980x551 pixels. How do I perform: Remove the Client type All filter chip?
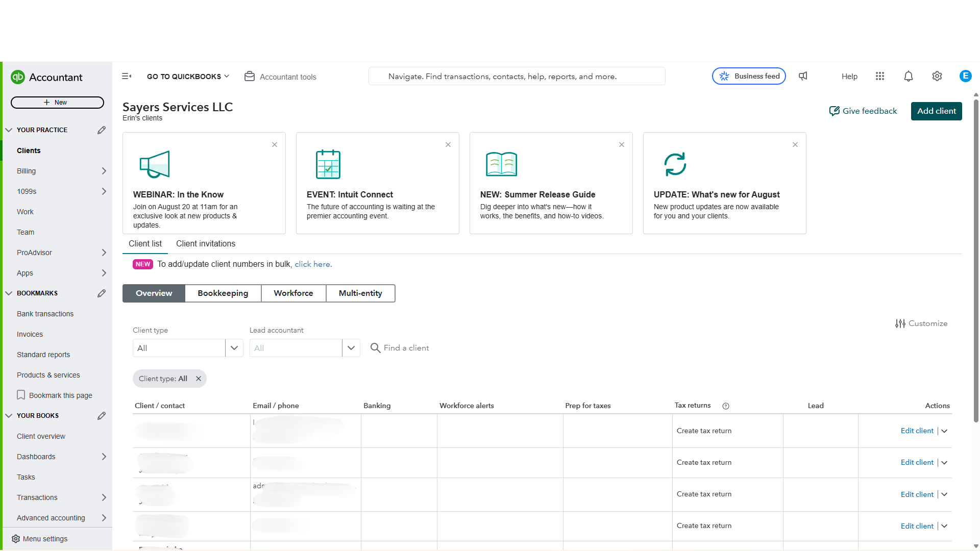coord(199,379)
